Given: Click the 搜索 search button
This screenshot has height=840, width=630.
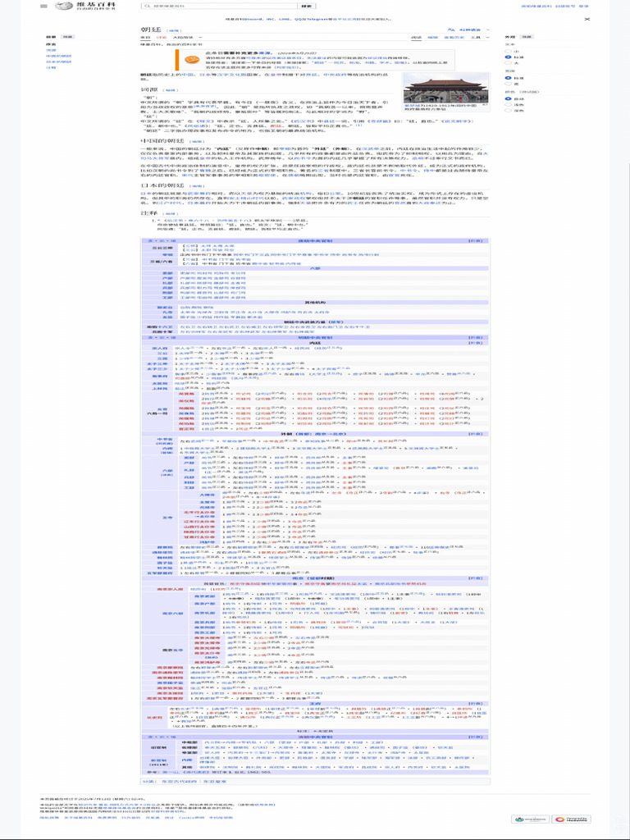Looking at the screenshot, I should click(x=306, y=7).
